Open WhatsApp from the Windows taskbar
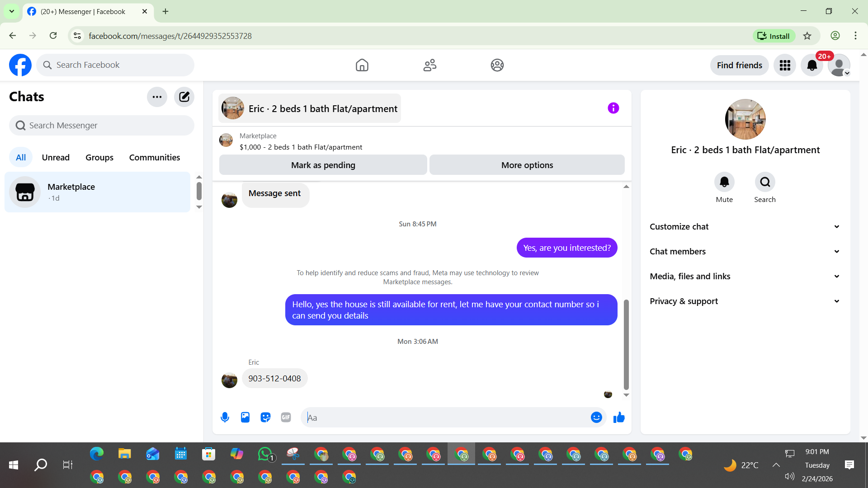This screenshot has width=868, height=488. tap(265, 454)
